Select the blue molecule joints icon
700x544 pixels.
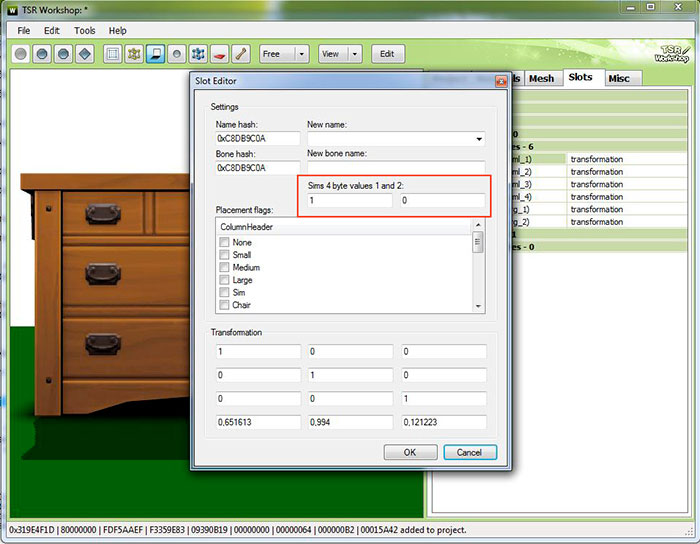[x=198, y=54]
